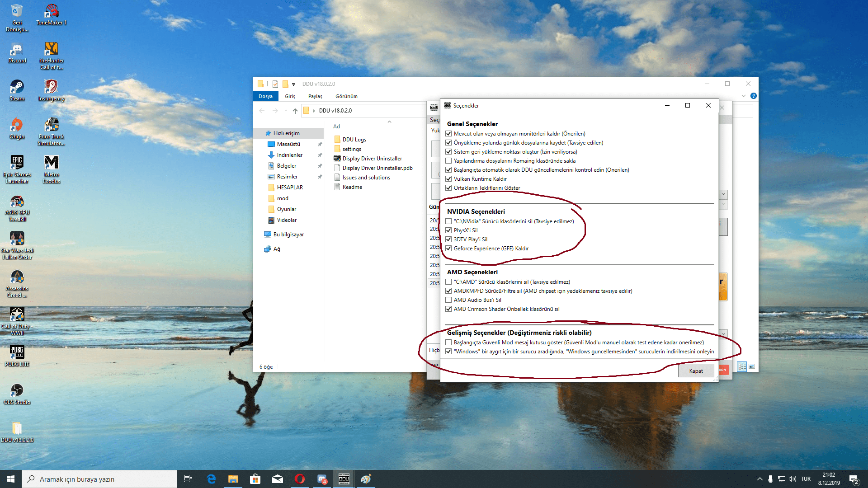Open Mail app from the taskbar
Viewport: 868px width, 488px height.
click(x=278, y=479)
